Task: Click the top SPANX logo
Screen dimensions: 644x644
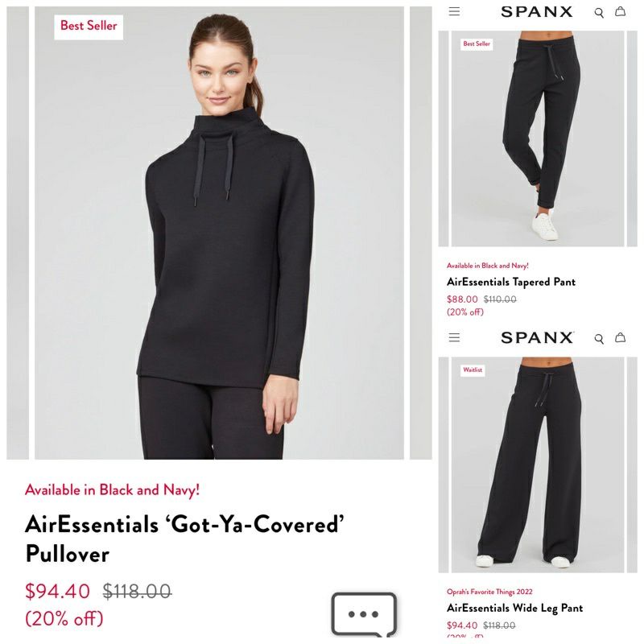Action: click(x=536, y=12)
